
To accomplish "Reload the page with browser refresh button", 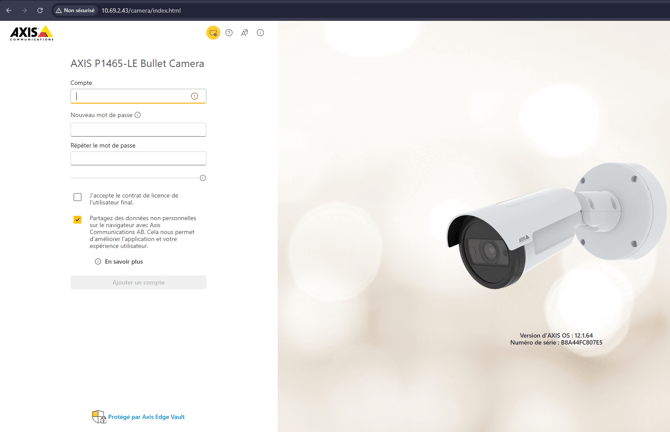I will click(40, 10).
